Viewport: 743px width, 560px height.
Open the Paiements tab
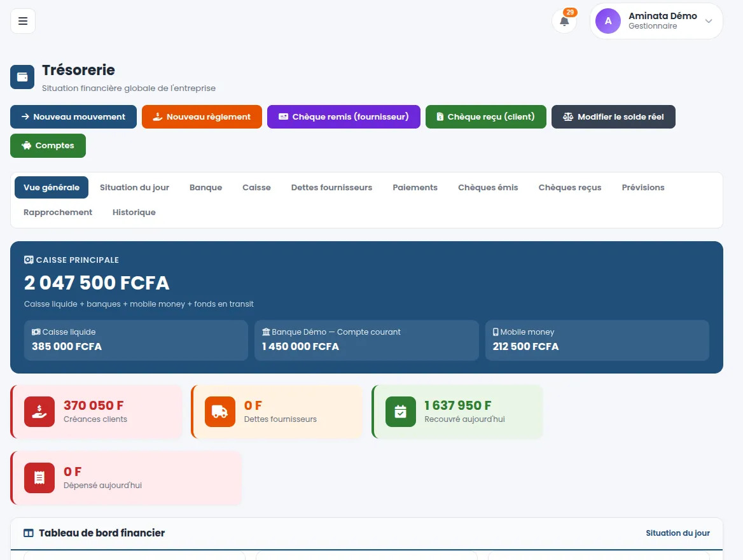415,187
